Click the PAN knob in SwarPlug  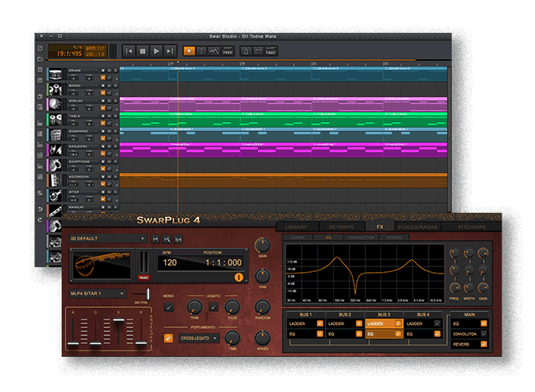pos(263,276)
